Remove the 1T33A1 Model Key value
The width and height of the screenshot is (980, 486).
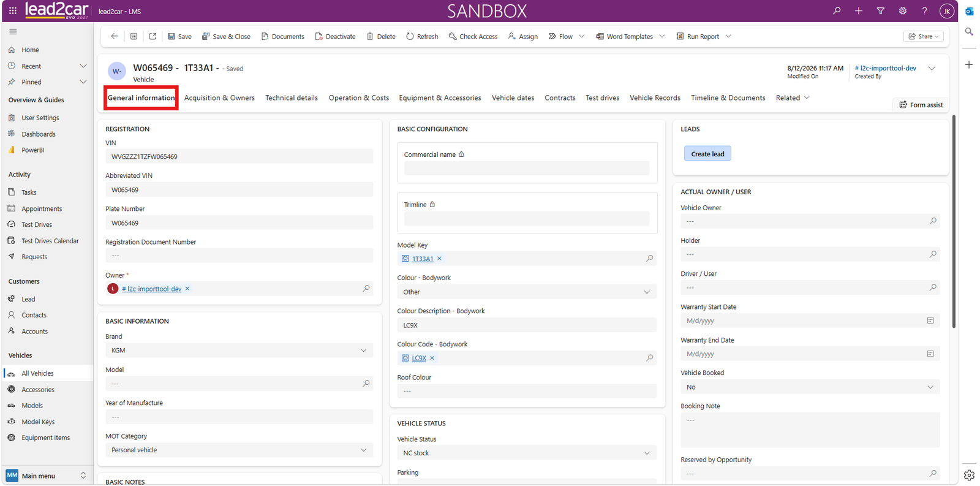coord(439,259)
